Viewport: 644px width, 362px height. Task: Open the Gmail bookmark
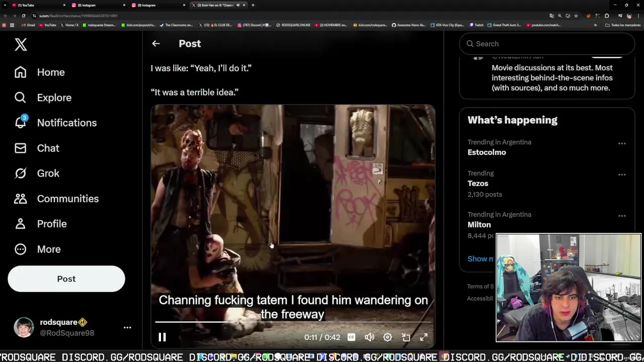click(28, 25)
